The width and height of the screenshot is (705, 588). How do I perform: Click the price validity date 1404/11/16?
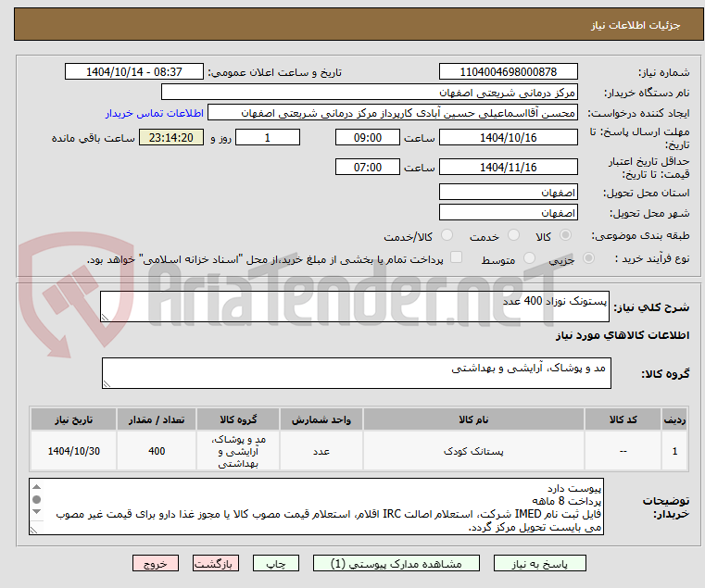click(x=509, y=167)
